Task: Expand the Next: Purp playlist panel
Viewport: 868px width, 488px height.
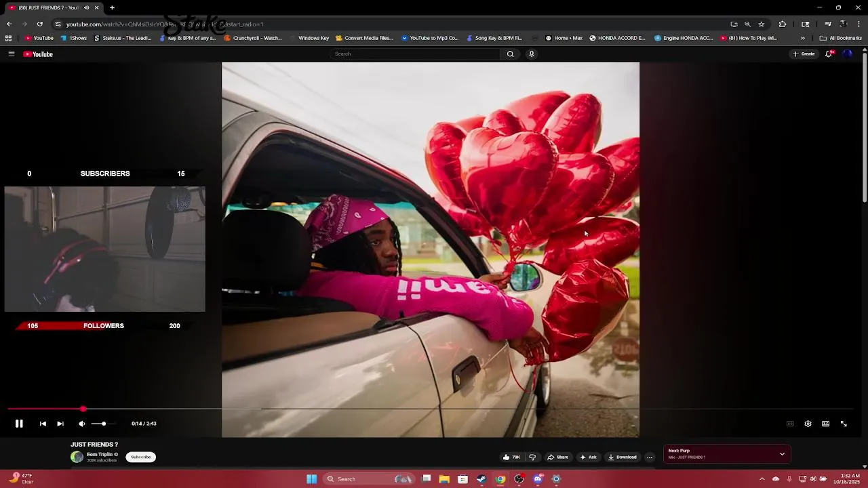Action: coord(782,454)
